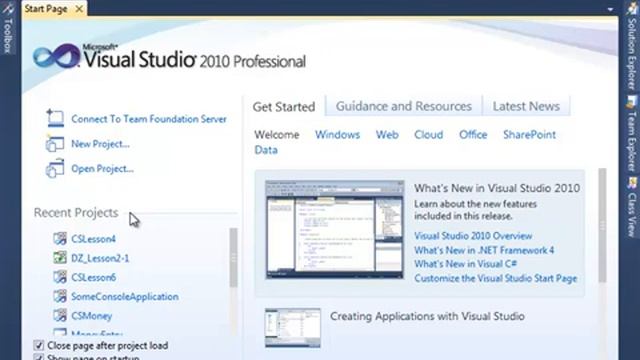The height and width of the screenshot is (360, 640).
Task: Close the Start Page tab
Action: tap(79, 9)
